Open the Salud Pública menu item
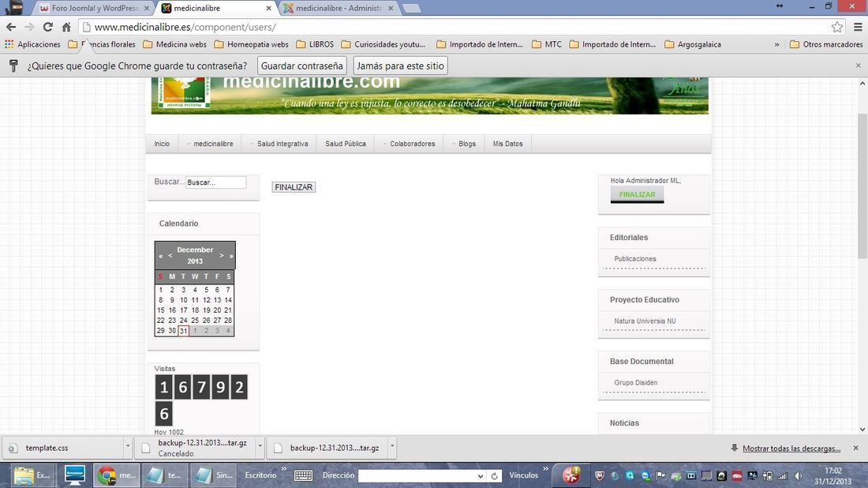This screenshot has width=868, height=488. (346, 144)
